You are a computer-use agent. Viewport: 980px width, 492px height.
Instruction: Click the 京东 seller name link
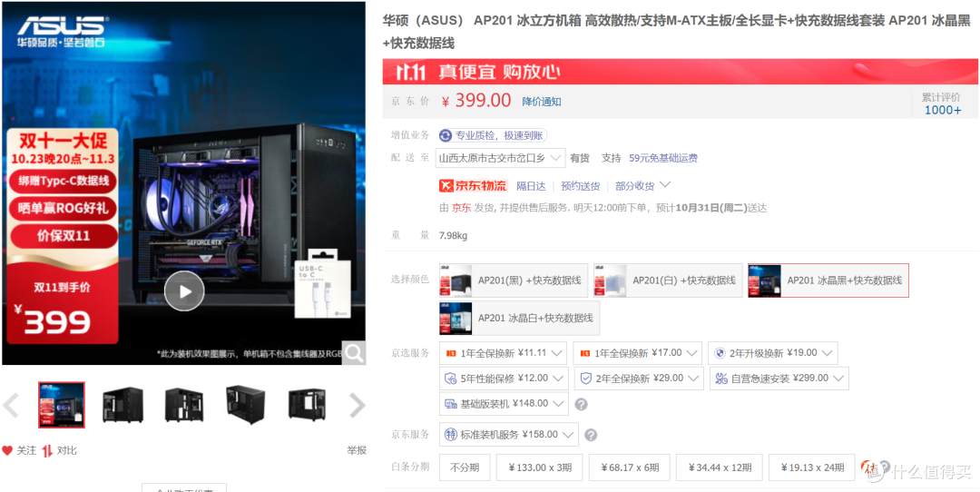461,208
